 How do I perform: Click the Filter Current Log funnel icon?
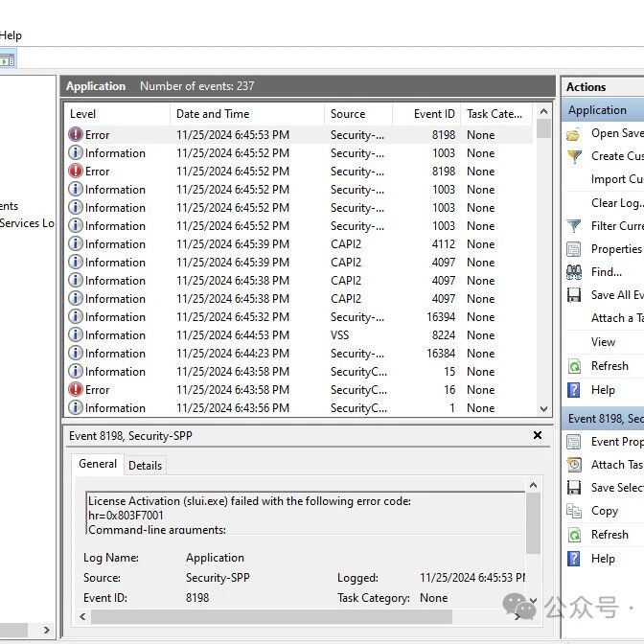point(574,226)
